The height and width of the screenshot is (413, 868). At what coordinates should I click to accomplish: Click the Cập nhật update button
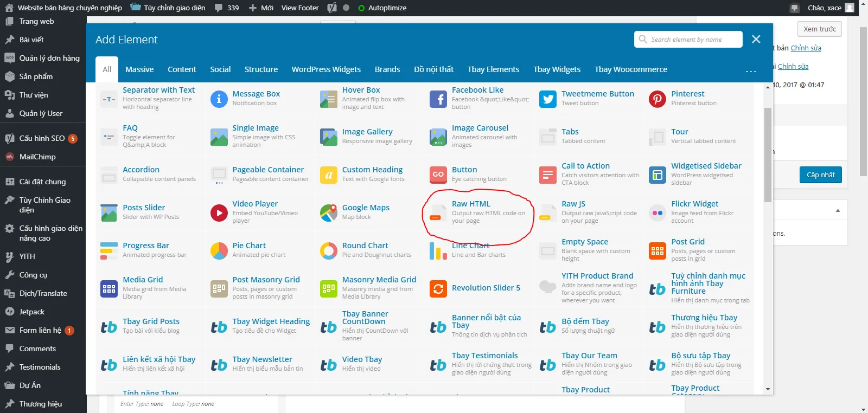(x=820, y=175)
